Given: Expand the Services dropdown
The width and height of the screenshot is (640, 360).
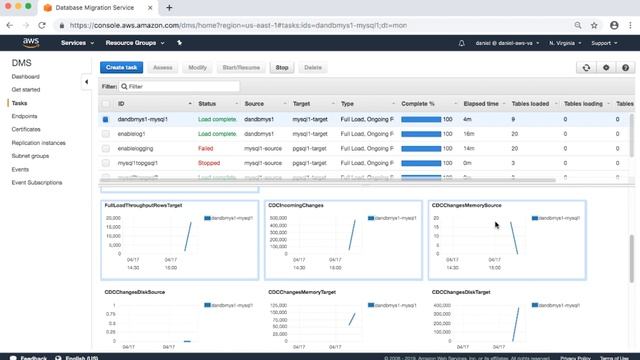Looking at the screenshot, I should click(77, 43).
